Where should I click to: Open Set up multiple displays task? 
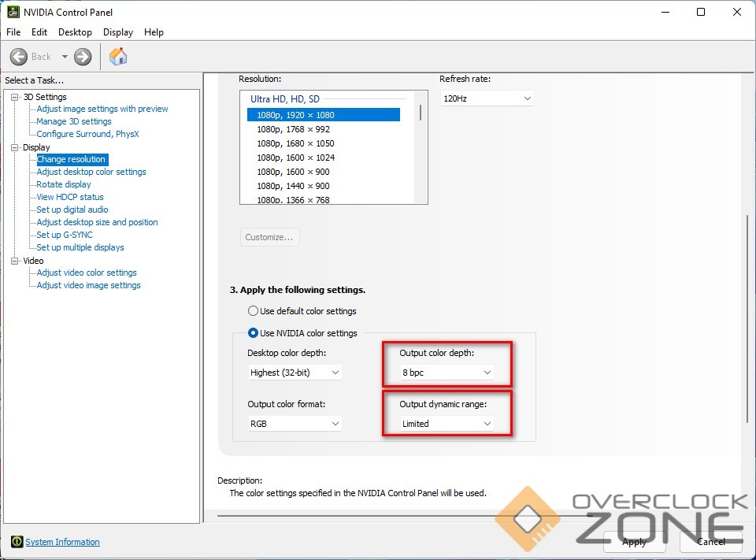(x=80, y=247)
